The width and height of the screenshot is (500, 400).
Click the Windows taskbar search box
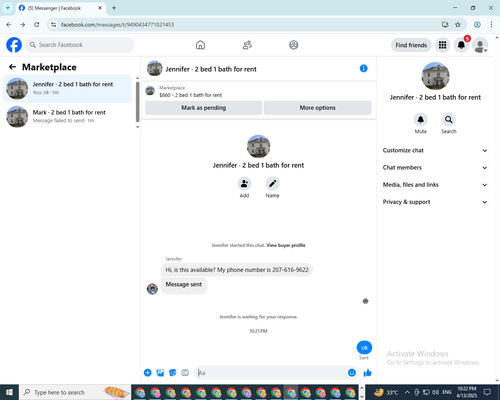[x=74, y=392]
